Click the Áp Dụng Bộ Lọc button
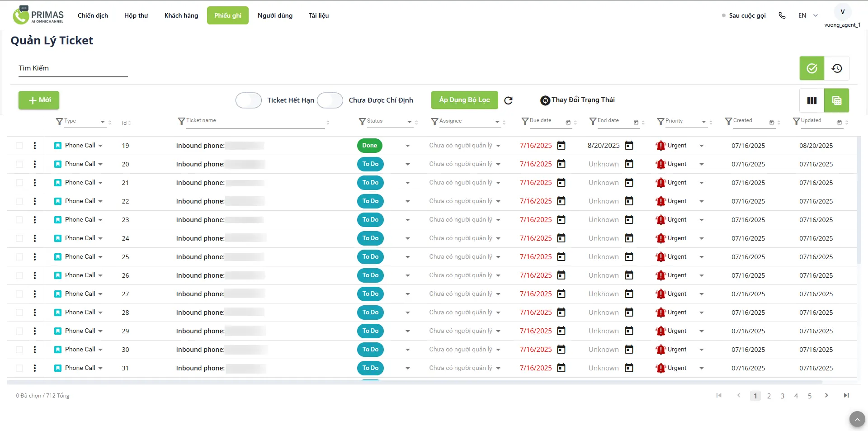The height and width of the screenshot is (431, 868). [x=464, y=100]
